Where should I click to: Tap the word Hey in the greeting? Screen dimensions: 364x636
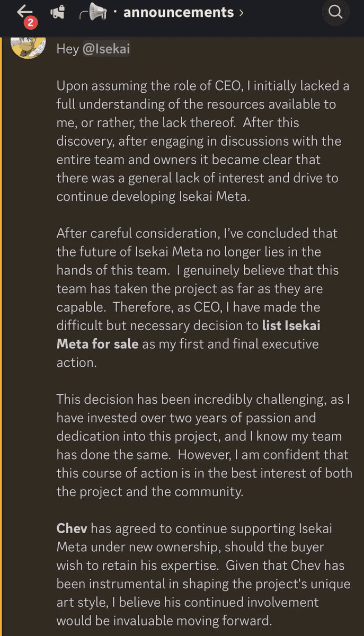click(68, 49)
